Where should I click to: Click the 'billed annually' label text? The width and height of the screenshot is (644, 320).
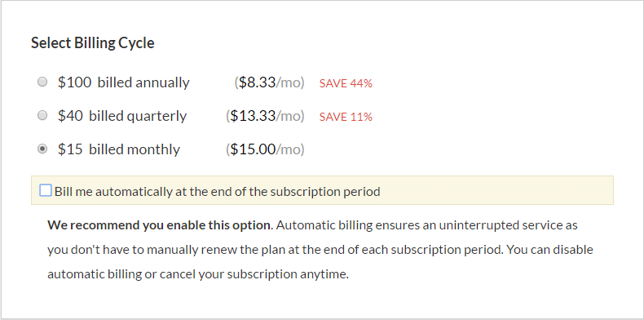click(143, 82)
